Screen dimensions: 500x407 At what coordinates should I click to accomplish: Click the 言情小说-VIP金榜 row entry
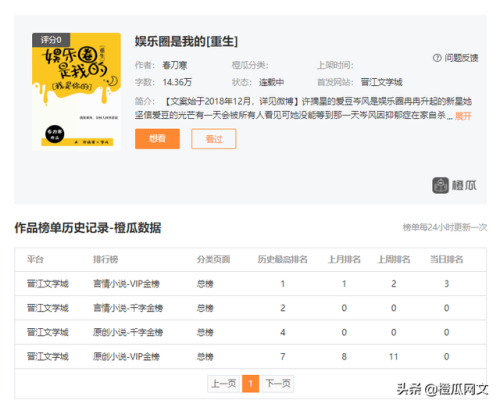click(x=126, y=284)
